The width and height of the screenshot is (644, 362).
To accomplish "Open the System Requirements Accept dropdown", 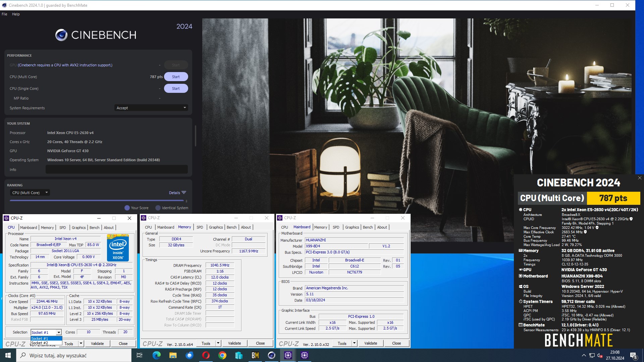I will [151, 108].
